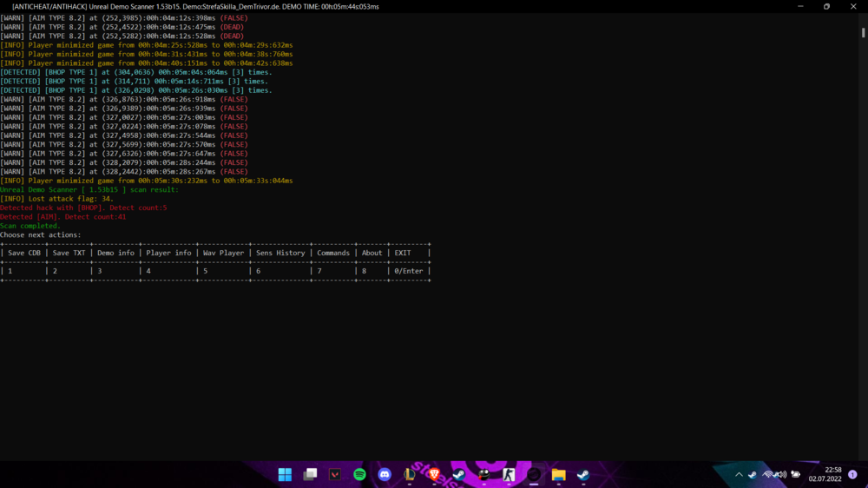Click 'Detected hack with [BHOP]' line
Viewport: 868px width, 488px height.
pos(83,208)
